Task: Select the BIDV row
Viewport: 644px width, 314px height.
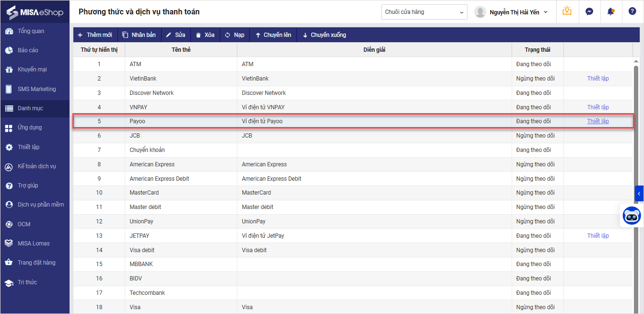Action: [353, 279]
